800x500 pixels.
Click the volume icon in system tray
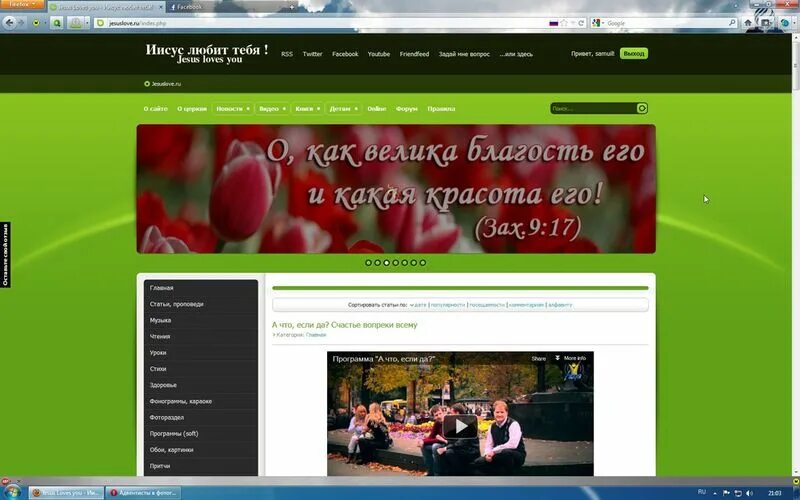click(749, 493)
